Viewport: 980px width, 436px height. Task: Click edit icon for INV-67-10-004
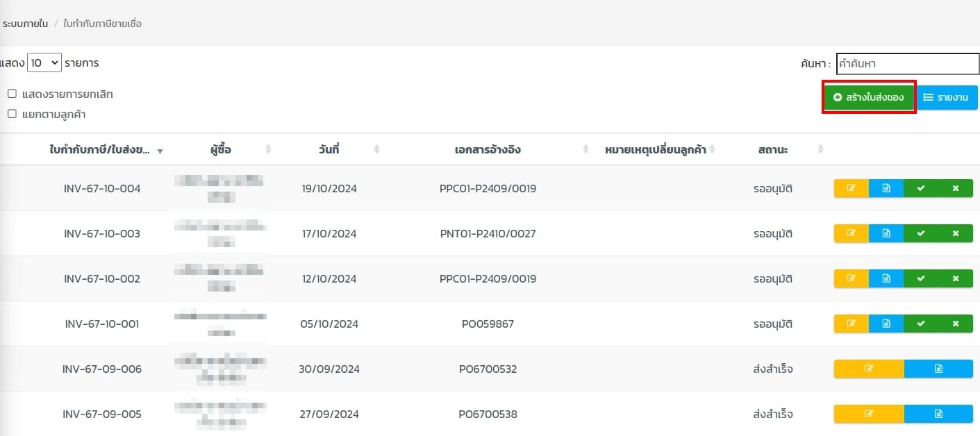point(851,189)
